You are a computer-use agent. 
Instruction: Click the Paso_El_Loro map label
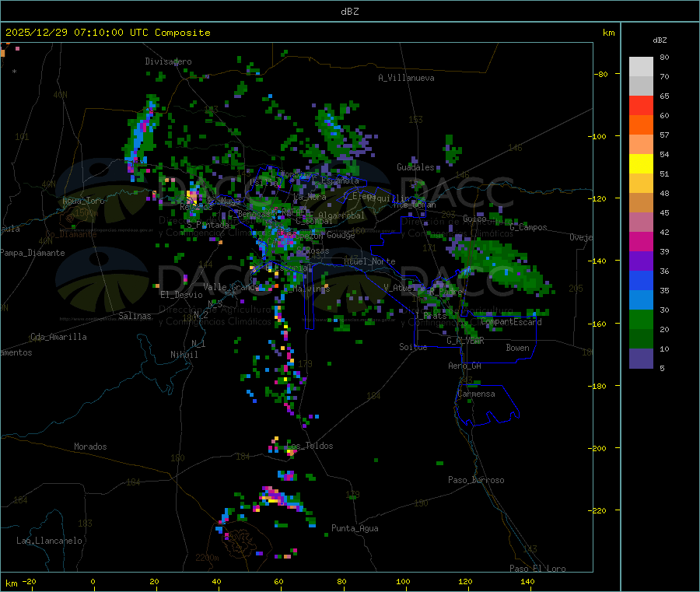click(537, 569)
